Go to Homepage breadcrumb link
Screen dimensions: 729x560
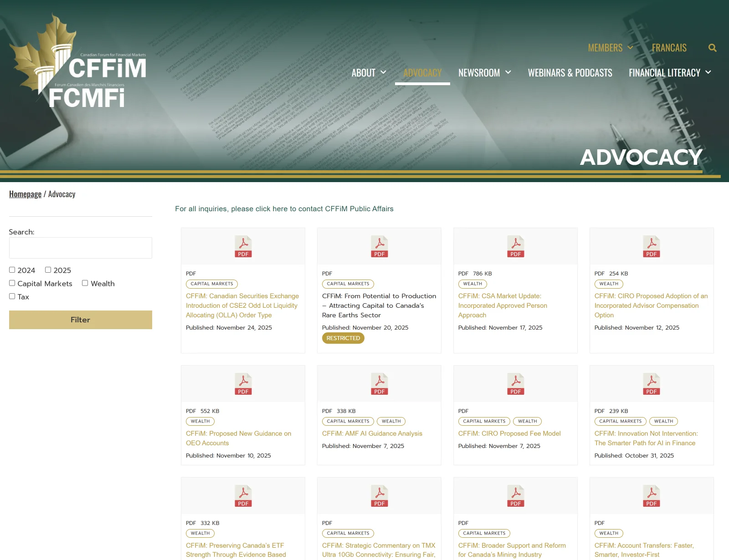point(25,194)
